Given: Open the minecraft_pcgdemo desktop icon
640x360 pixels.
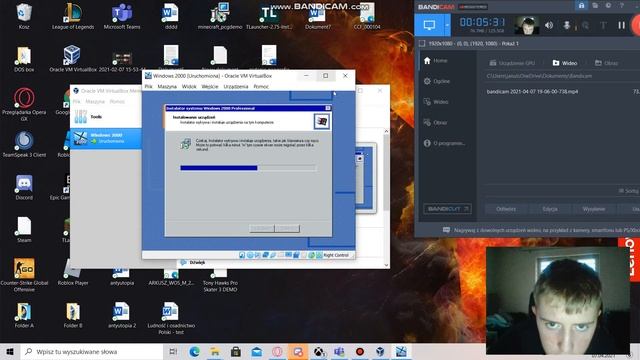Looking at the screenshot, I should (220, 16).
